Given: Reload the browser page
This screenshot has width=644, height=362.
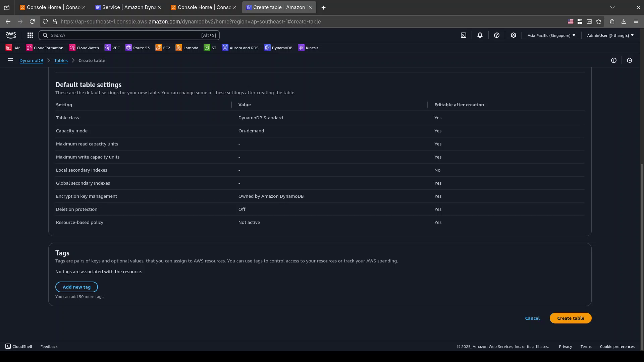Looking at the screenshot, I should click(32, 21).
